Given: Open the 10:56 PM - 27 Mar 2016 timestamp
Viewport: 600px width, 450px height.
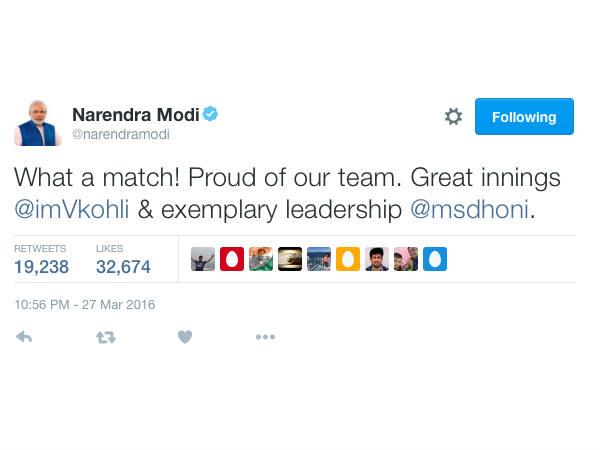Looking at the screenshot, I should [x=85, y=304].
